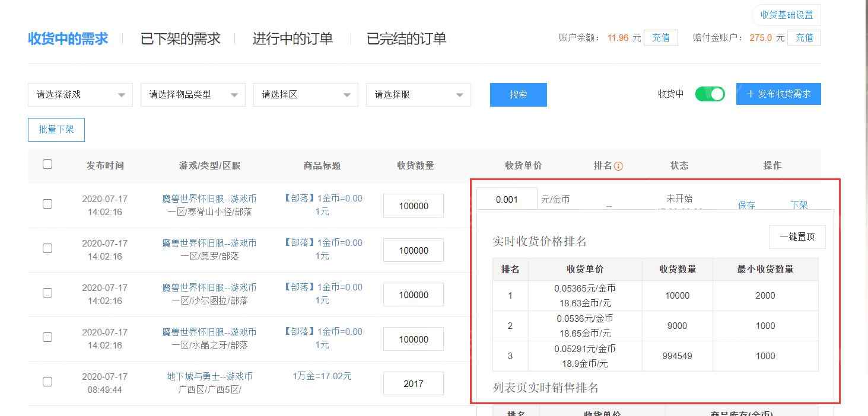Switch to 进行中的订单 tab

292,39
